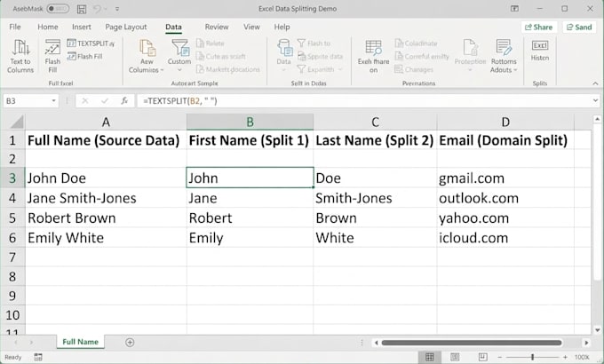This screenshot has width=604, height=364.
Task: Click into the formula bar text
Action: pos(180,101)
